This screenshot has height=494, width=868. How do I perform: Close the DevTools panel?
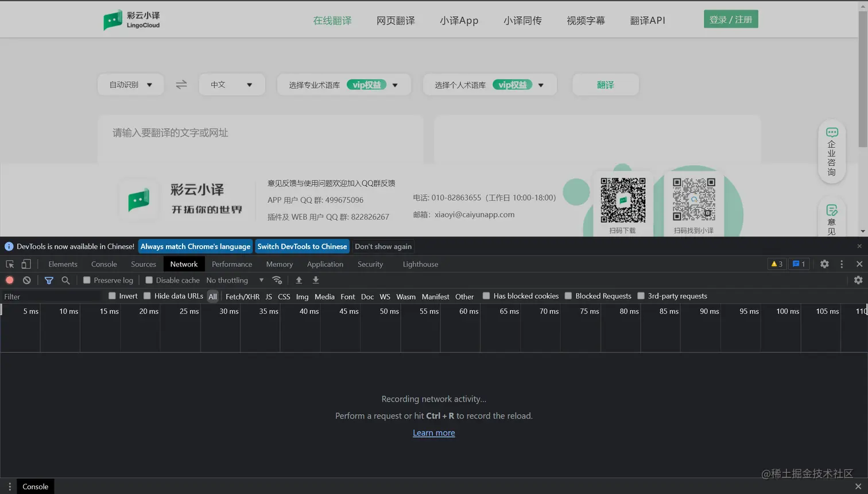[x=859, y=264]
